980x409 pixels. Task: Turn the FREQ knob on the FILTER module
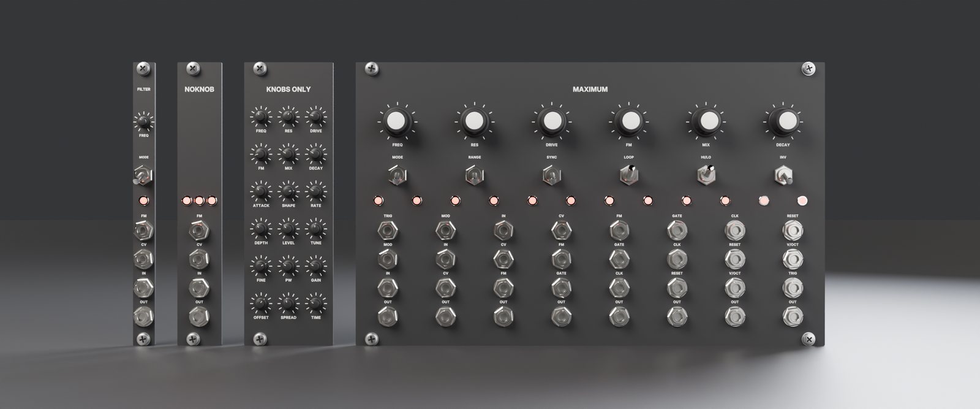pyautogui.click(x=144, y=122)
